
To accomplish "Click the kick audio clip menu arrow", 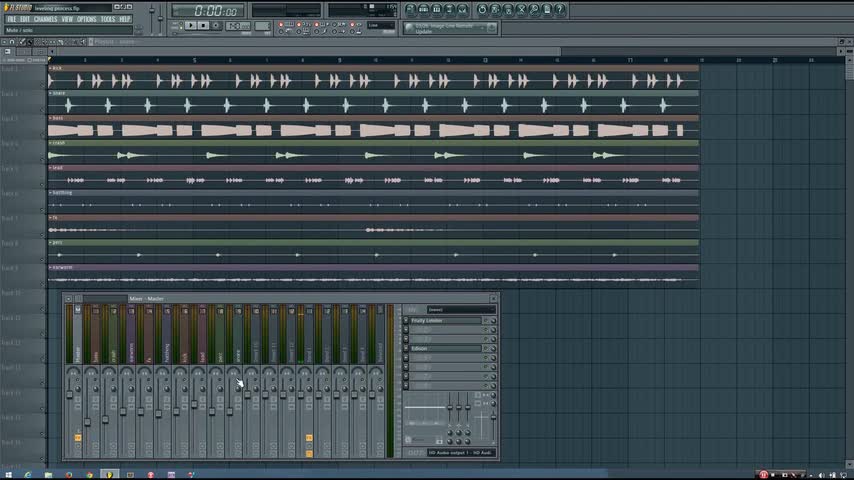I will point(50,68).
